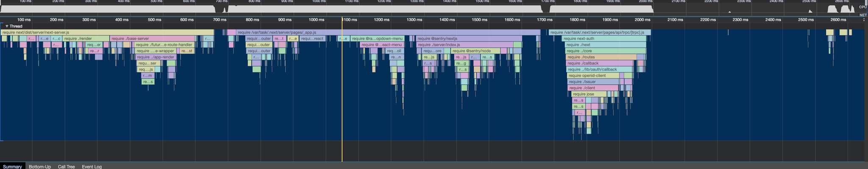Viewport: 868px width, 169px height.
Task: Select the require jose bar
Action: [x=589, y=94]
